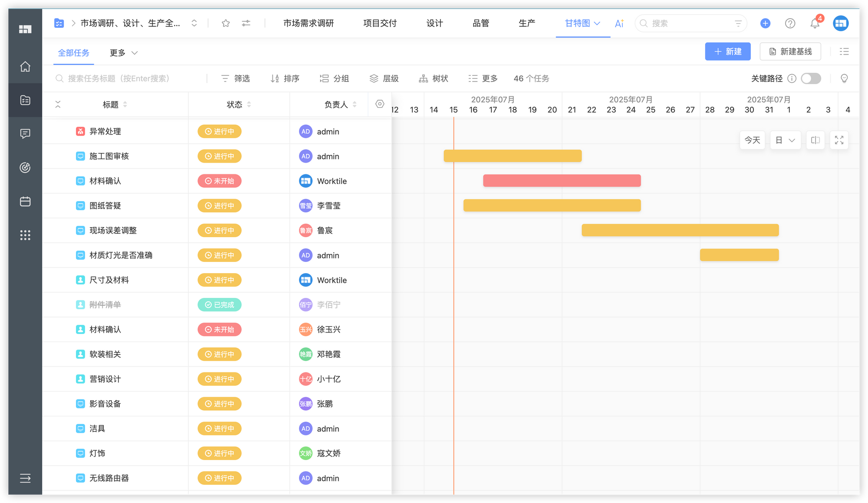Open the apps grid sidebar icon
Viewport: 868px width, 503px height.
pyautogui.click(x=25, y=235)
